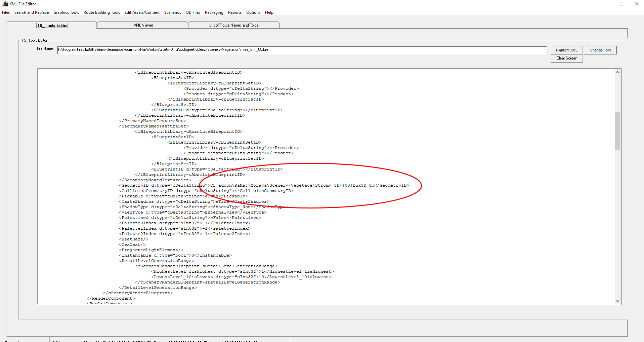The image size is (644, 342).
Task: Open the Help menu
Action: pyautogui.click(x=269, y=12)
